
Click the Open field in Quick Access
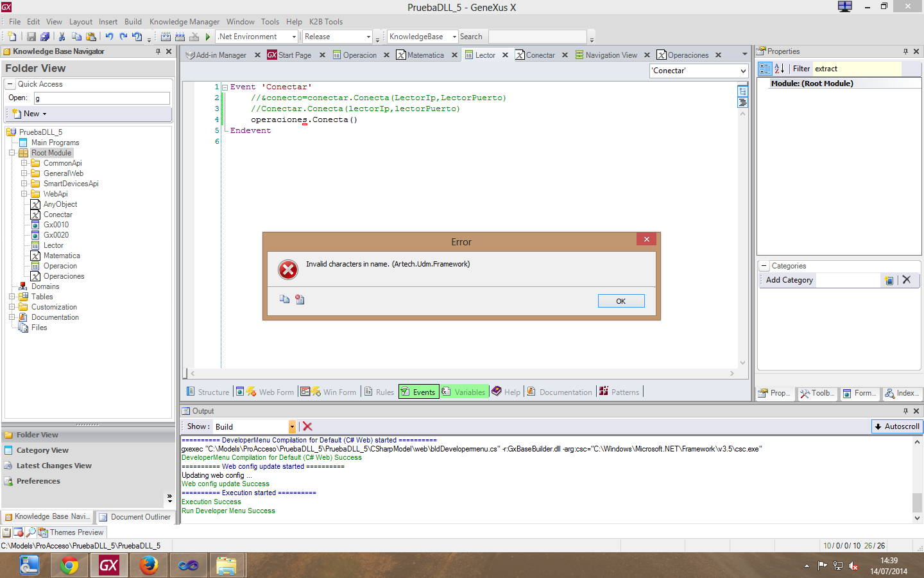(101, 98)
